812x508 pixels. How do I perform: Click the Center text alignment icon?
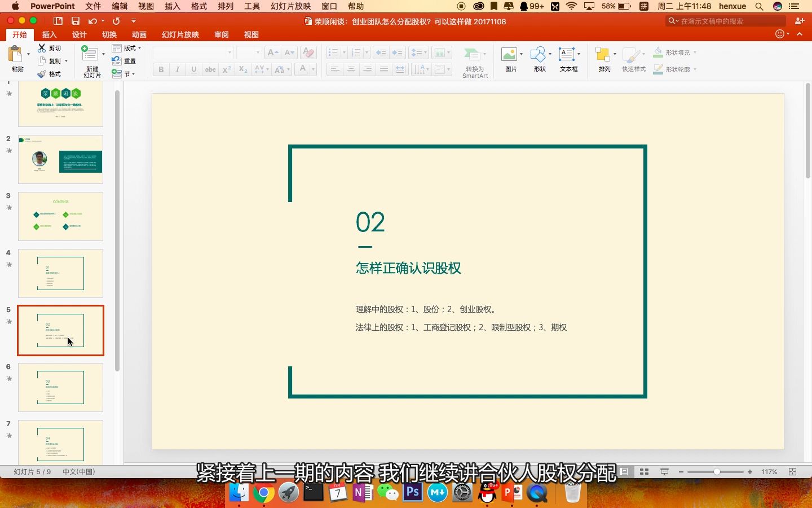click(x=351, y=69)
